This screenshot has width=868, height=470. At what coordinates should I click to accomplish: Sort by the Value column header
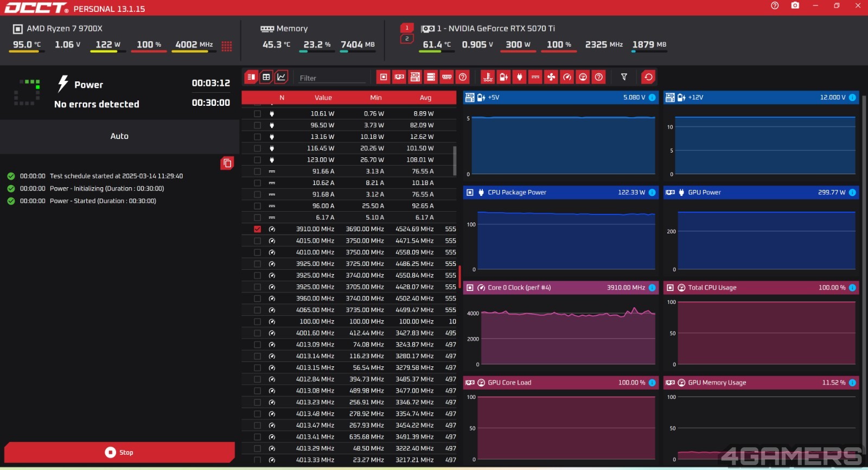(x=323, y=98)
